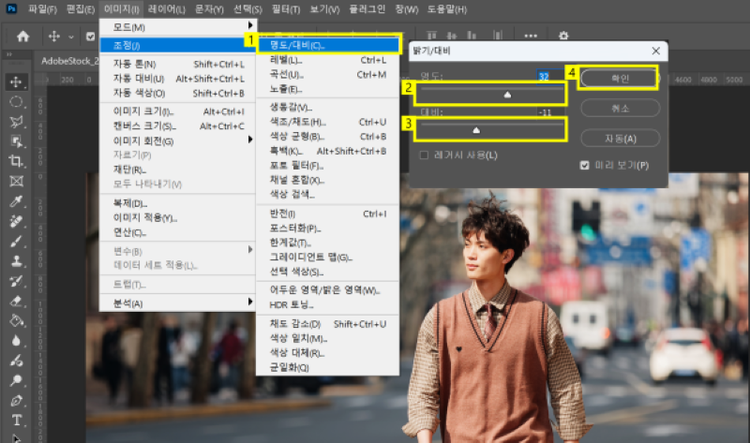The width and height of the screenshot is (750, 443).
Task: Choose 어두운 영역/밝은 영역(W) adjustment
Action: tap(328, 290)
